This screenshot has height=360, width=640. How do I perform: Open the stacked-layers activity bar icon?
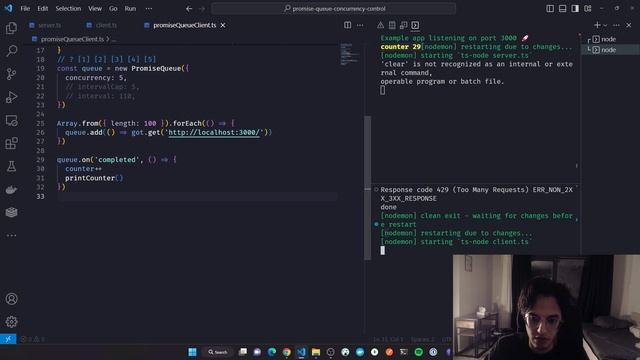(x=11, y=212)
